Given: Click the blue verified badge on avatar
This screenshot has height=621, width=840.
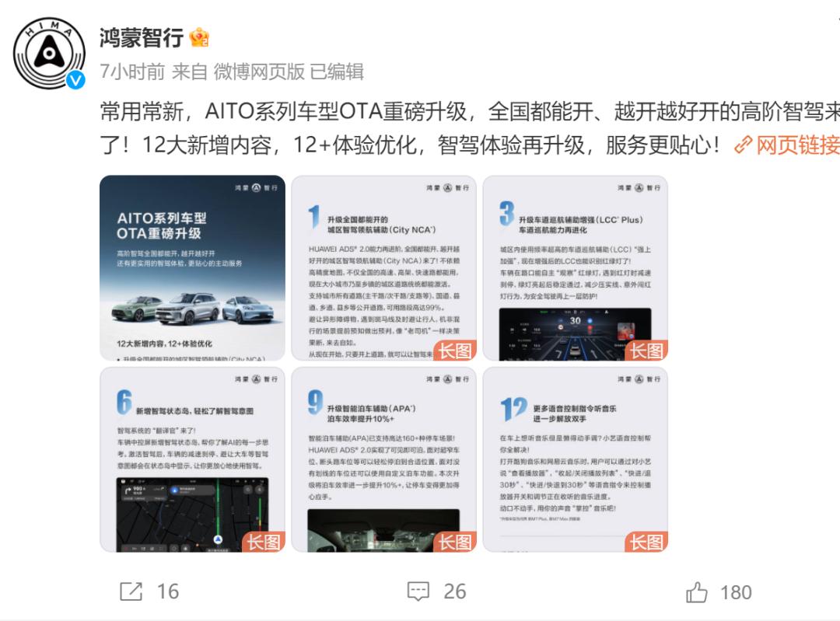Looking at the screenshot, I should click(x=75, y=80).
